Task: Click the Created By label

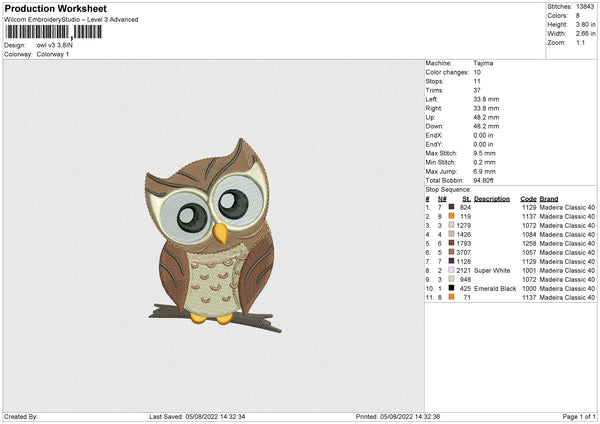Action: tap(21, 416)
